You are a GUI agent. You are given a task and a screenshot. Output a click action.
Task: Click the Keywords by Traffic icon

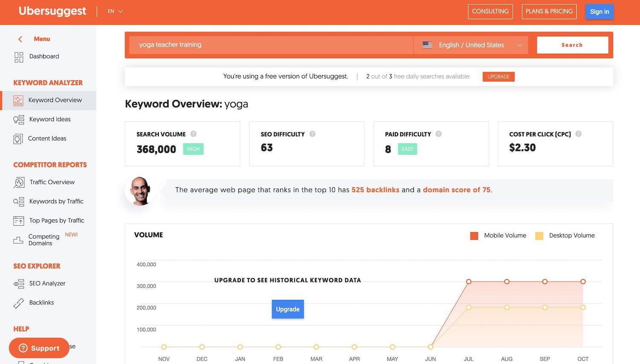point(19,202)
